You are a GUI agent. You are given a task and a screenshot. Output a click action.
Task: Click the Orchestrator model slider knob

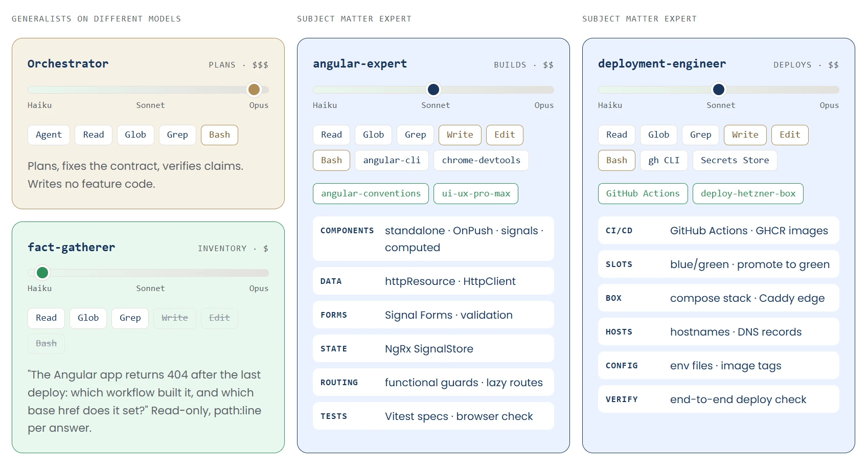tap(254, 90)
